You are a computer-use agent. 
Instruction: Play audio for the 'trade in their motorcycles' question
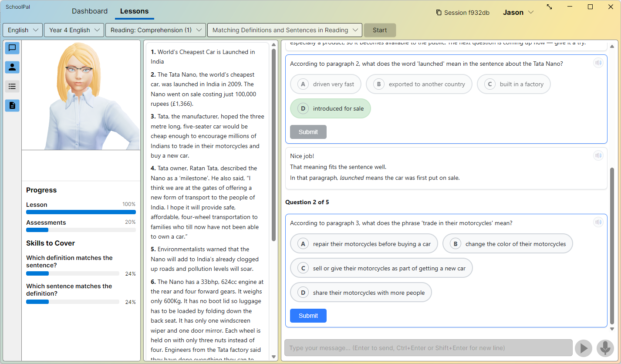tap(598, 222)
